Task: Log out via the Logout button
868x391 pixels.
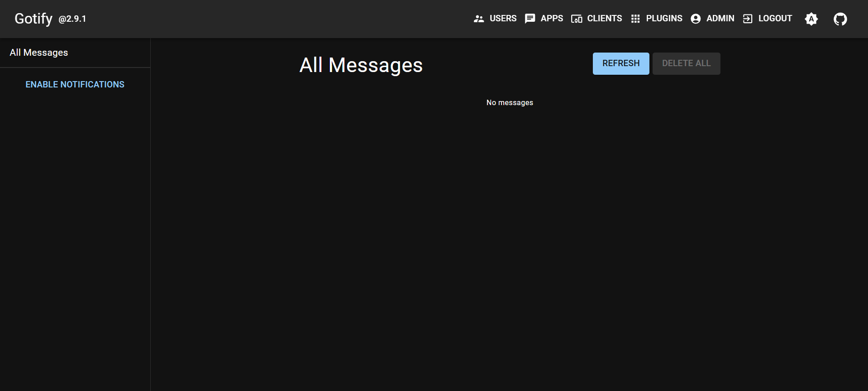Action: pos(768,19)
